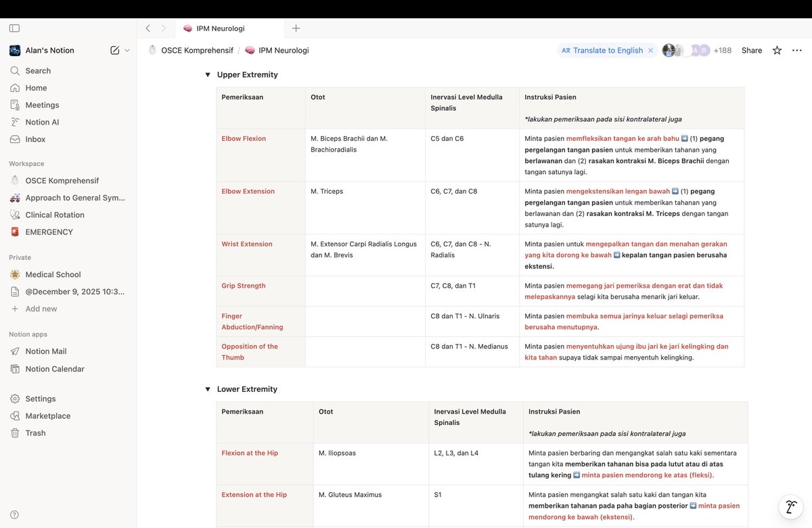812x528 pixels.
Task: Click the C5 dan C6 cell
Action: coord(472,155)
